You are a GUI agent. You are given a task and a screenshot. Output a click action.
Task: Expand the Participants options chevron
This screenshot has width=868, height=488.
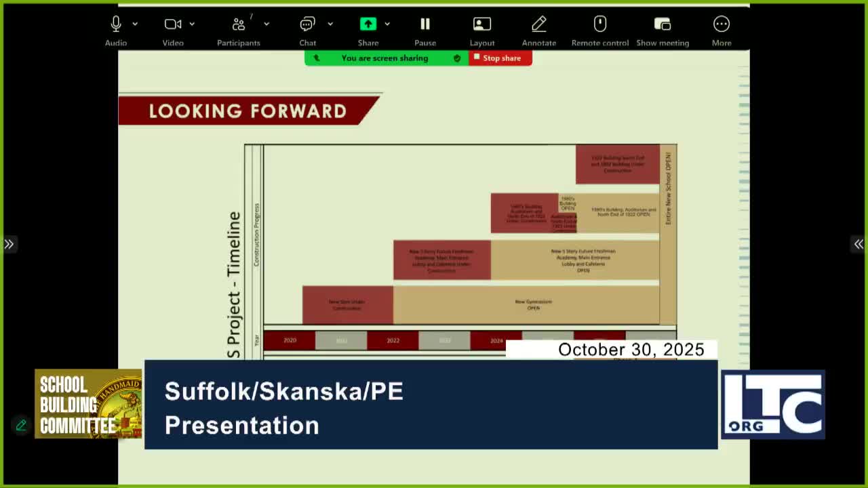tap(267, 24)
